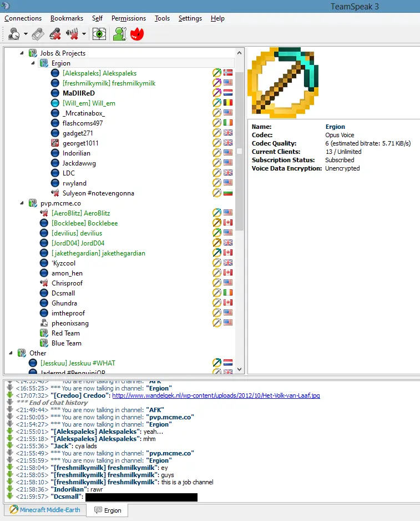Click the pvp.mcme.co channel icon
Screen dimensions: 420x521
pos(33,203)
